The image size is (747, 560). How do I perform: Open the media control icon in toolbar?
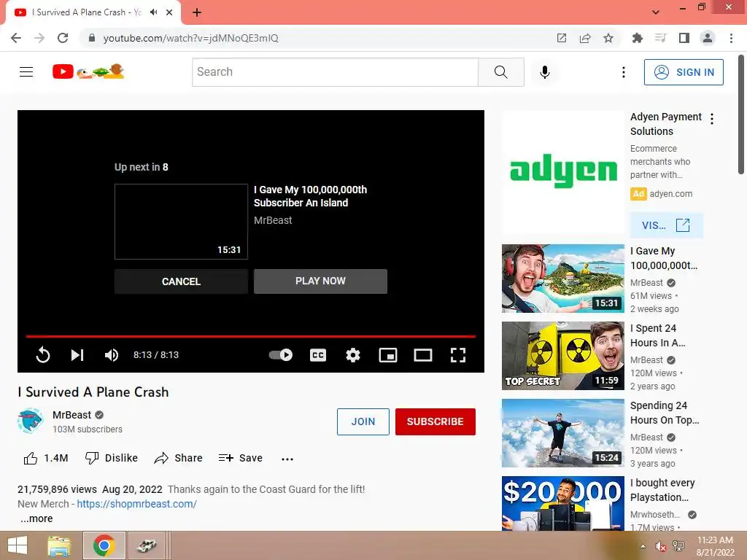click(661, 38)
